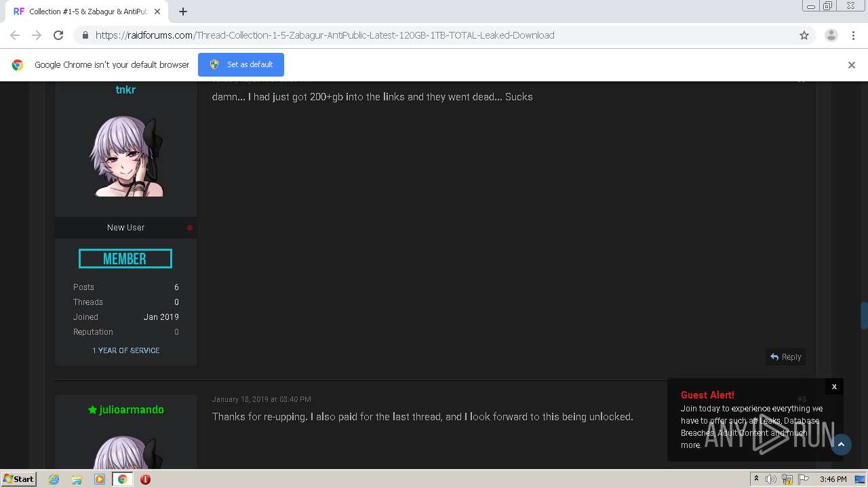Go forward to the next page

37,35
